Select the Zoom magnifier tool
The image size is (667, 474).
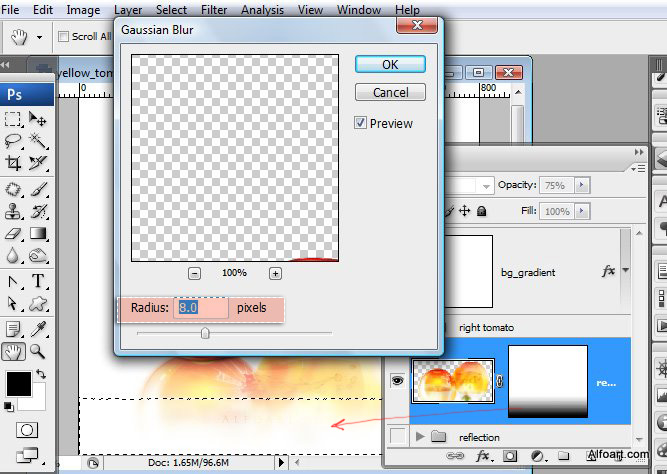pyautogui.click(x=38, y=351)
